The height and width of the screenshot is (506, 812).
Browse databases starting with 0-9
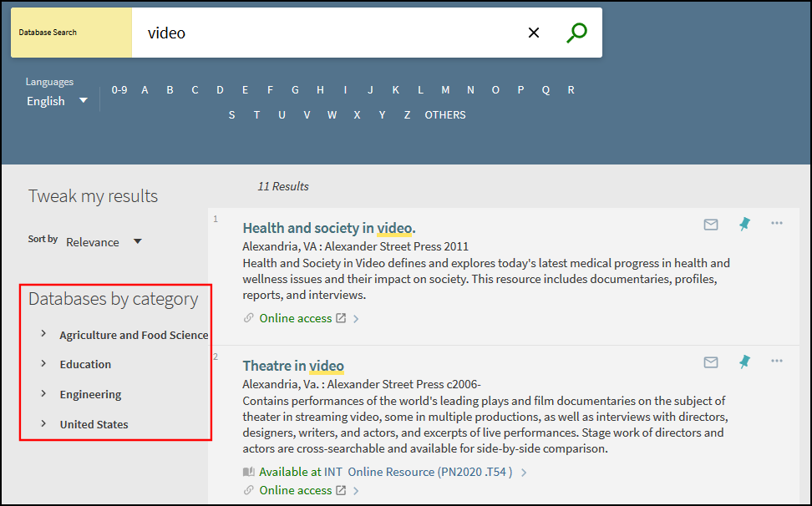point(119,90)
